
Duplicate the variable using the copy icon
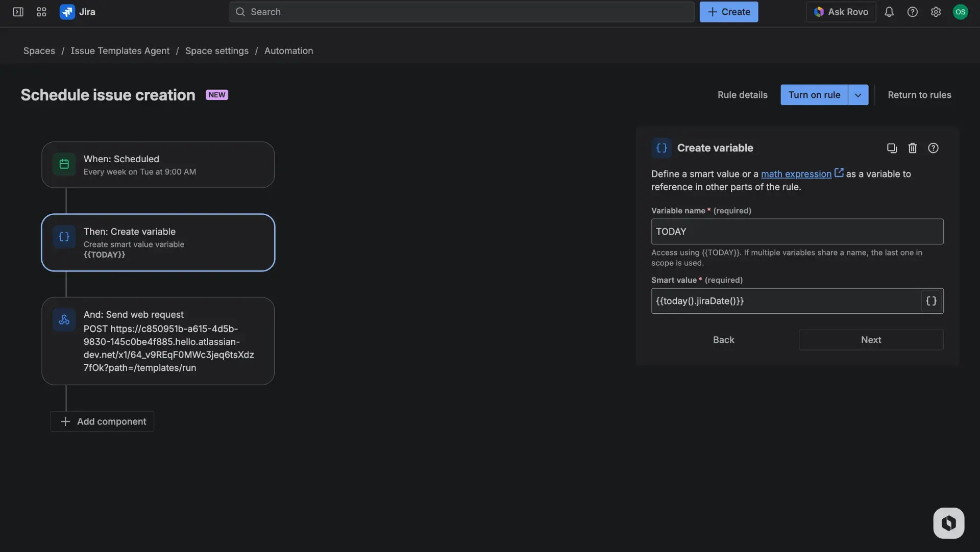[892, 148]
